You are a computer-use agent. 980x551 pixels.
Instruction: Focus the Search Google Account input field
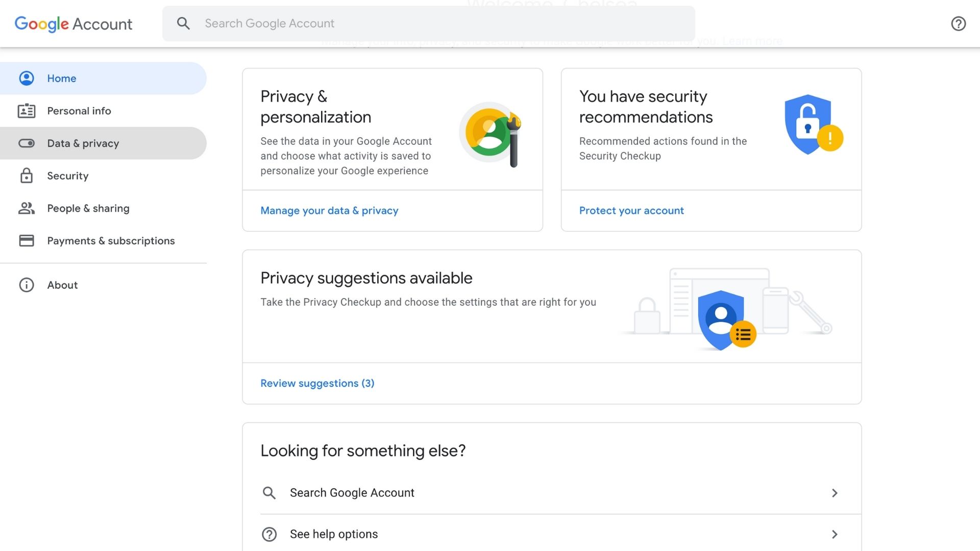(x=428, y=23)
